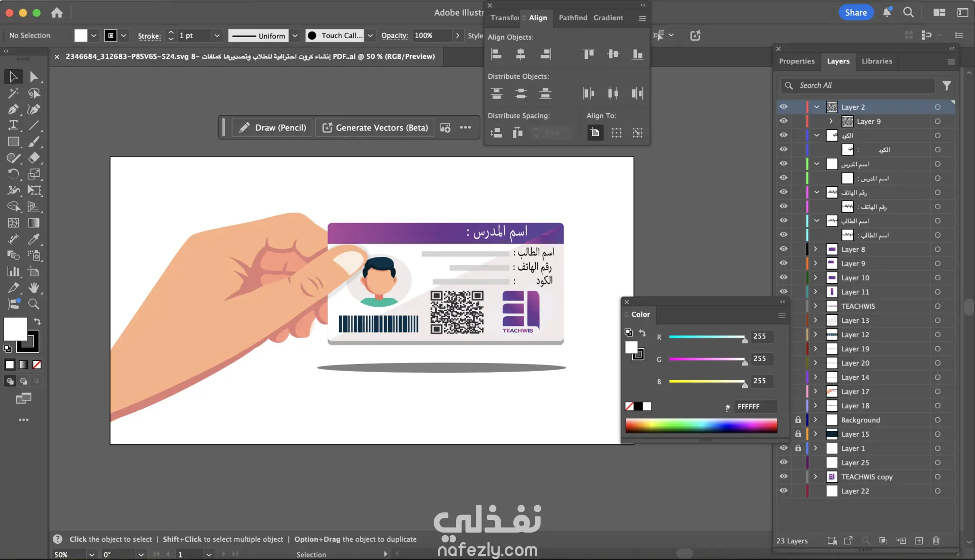Select the Eyedropper tool

(34, 239)
